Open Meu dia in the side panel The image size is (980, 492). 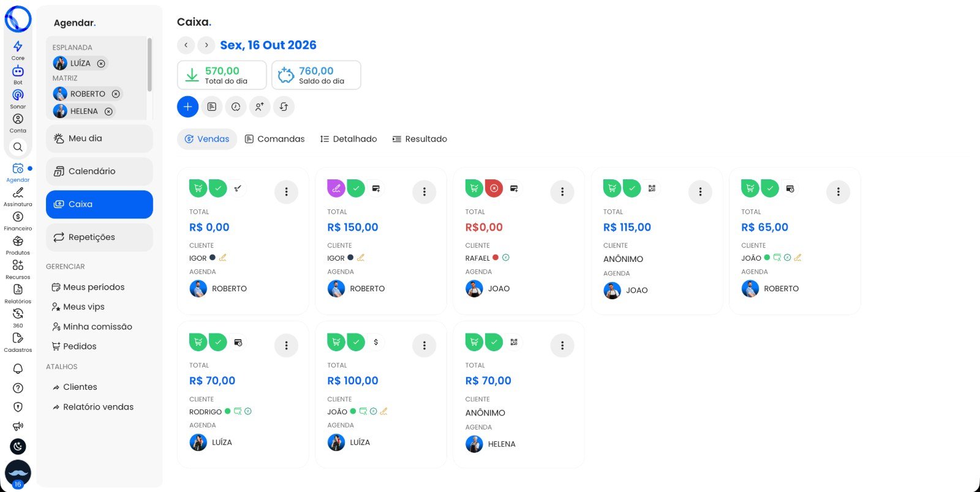pyautogui.click(x=99, y=138)
